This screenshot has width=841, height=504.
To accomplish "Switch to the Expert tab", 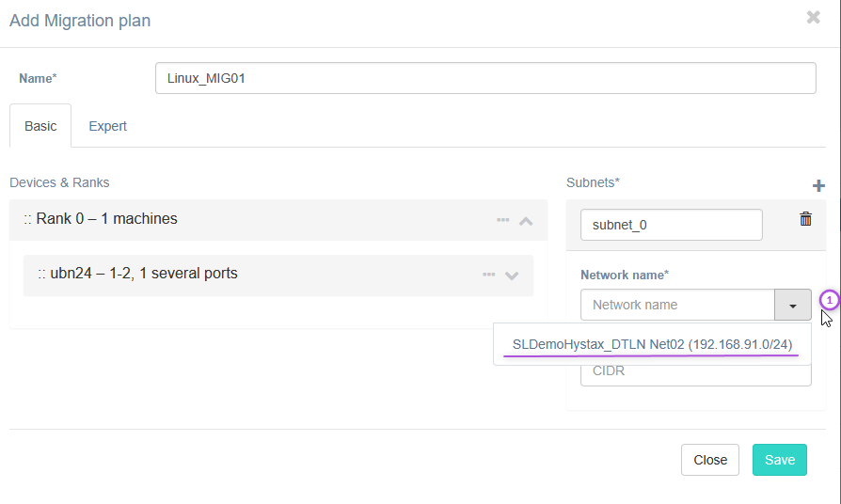I will [x=107, y=126].
